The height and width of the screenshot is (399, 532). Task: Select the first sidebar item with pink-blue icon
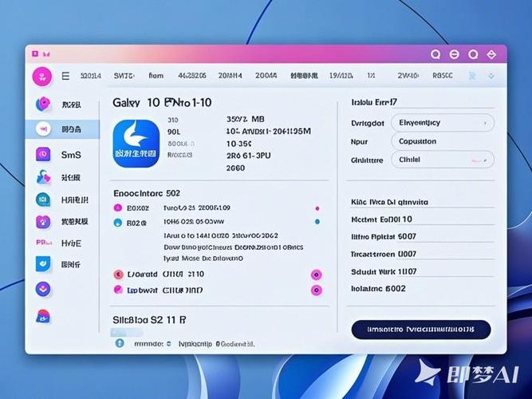pyautogui.click(x=43, y=105)
